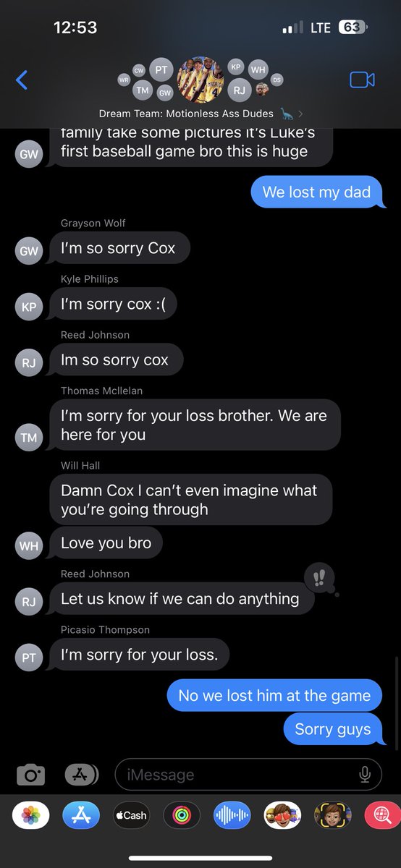Tap the microphone dictation icon
The width and height of the screenshot is (401, 868).
pyautogui.click(x=365, y=775)
